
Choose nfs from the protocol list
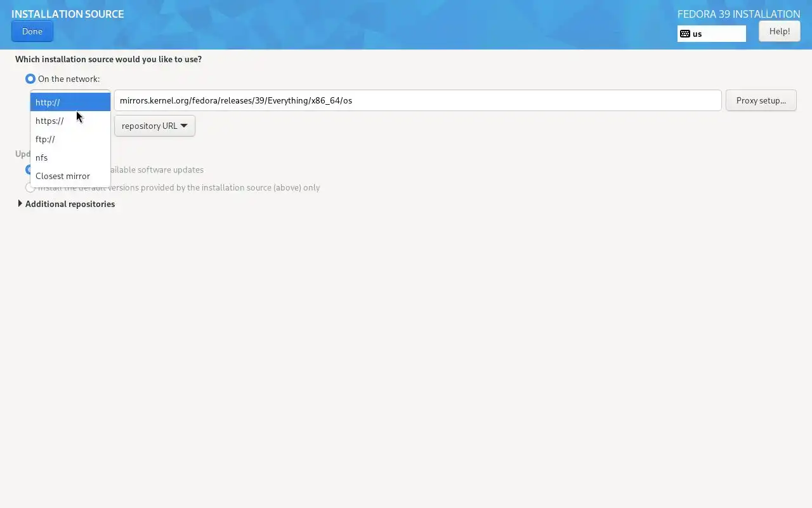point(70,157)
